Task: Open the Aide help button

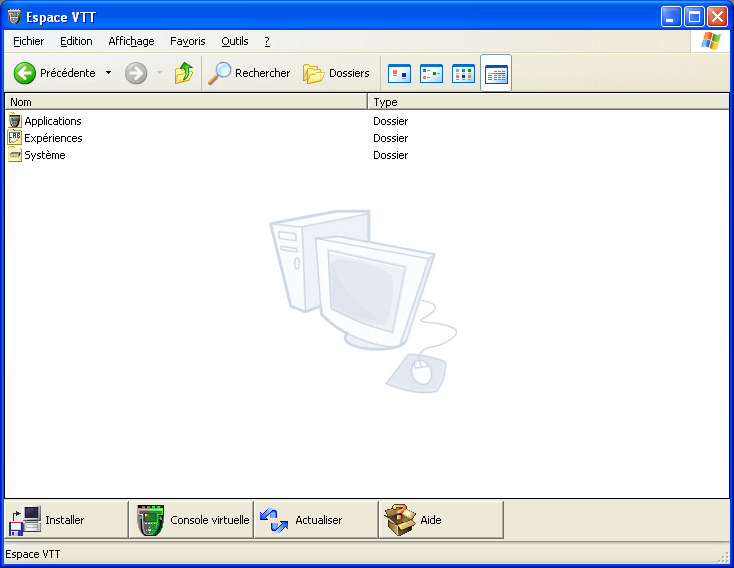Action: coord(441,520)
